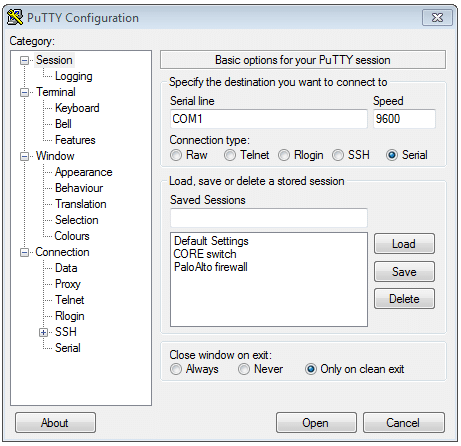
Task: Click the Delete session button
Action: tap(404, 299)
